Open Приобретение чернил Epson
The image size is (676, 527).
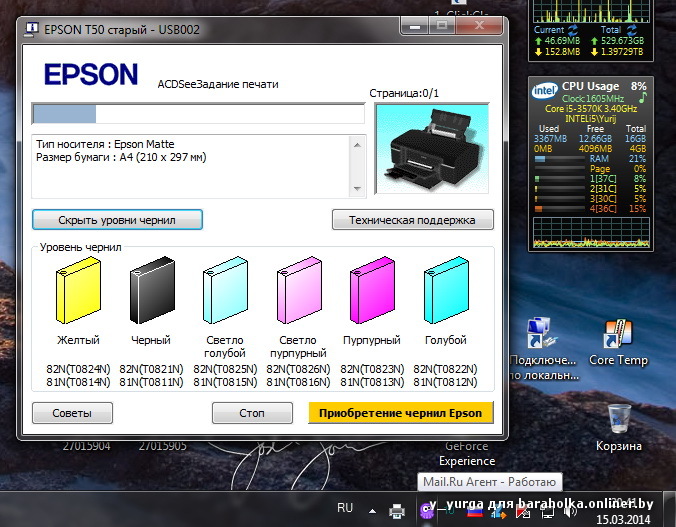(x=401, y=413)
